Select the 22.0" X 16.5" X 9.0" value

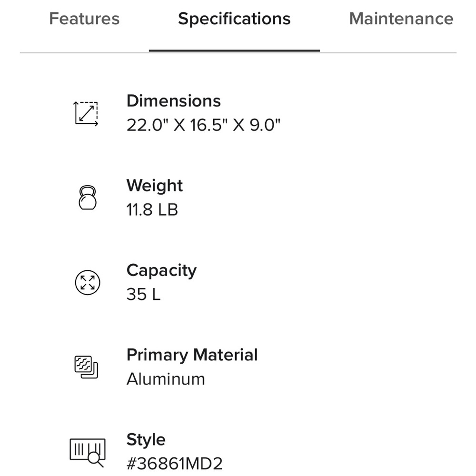pyautogui.click(x=204, y=125)
